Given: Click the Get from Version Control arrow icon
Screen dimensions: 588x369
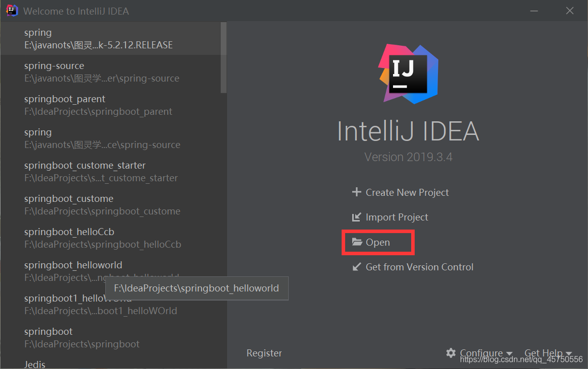Looking at the screenshot, I should click(x=356, y=267).
